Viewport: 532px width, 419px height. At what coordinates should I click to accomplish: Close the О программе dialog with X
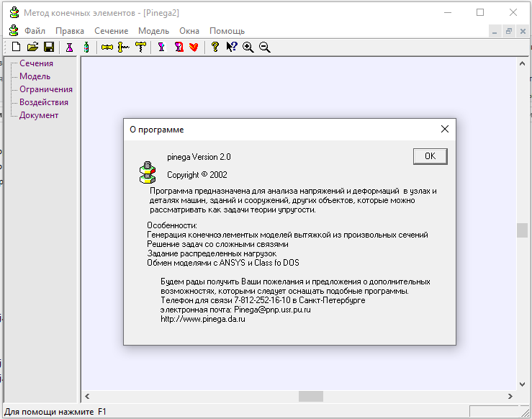444,129
